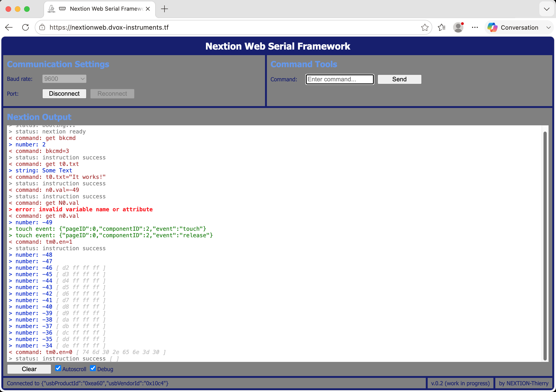This screenshot has width=556, height=392.
Task: Click the red error line "invalid variable name or attribute"
Action: [x=81, y=209]
